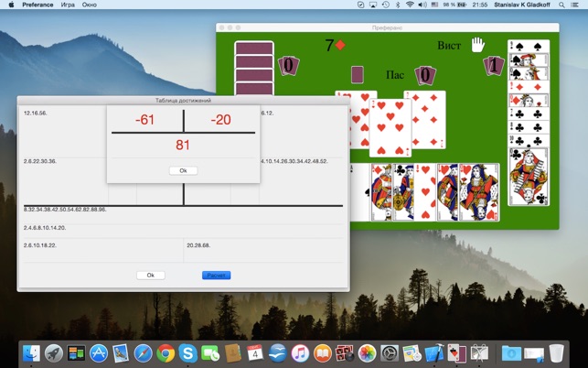Open iBooks from the Dock

click(322, 353)
